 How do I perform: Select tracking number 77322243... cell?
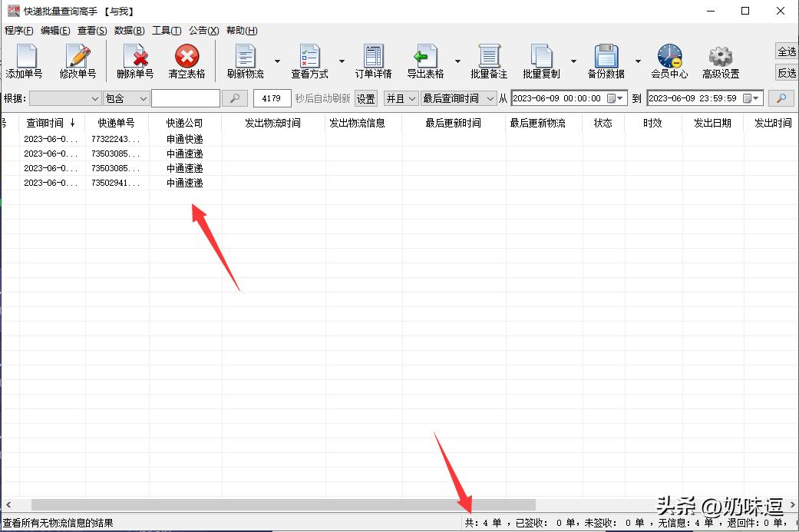click(x=116, y=139)
